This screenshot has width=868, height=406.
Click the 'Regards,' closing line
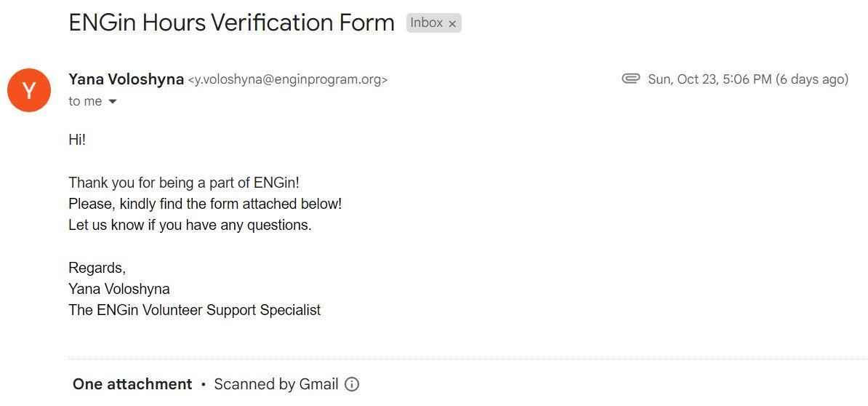point(97,268)
